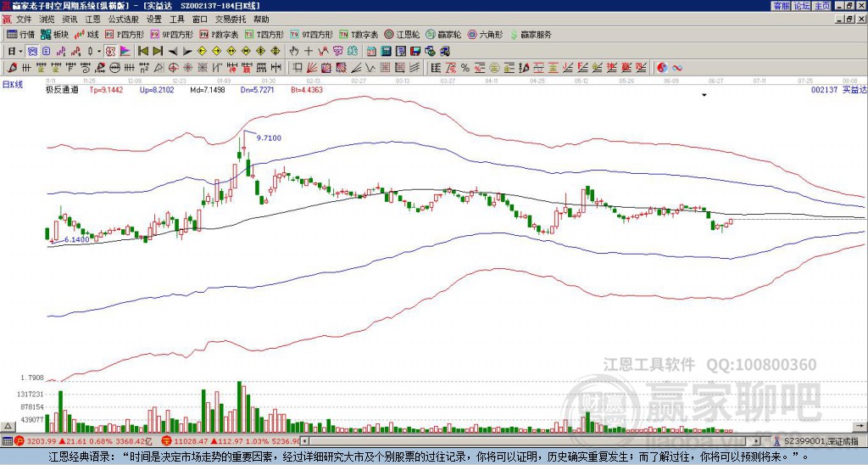Viewport: 868px width, 465px height.
Task: Click the 日K线 chart label
Action: point(13,84)
